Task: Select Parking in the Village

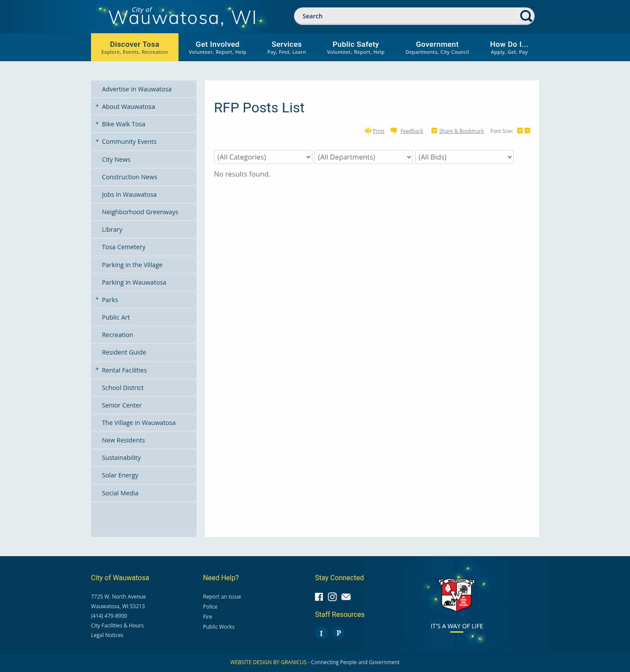Action: [143, 265]
